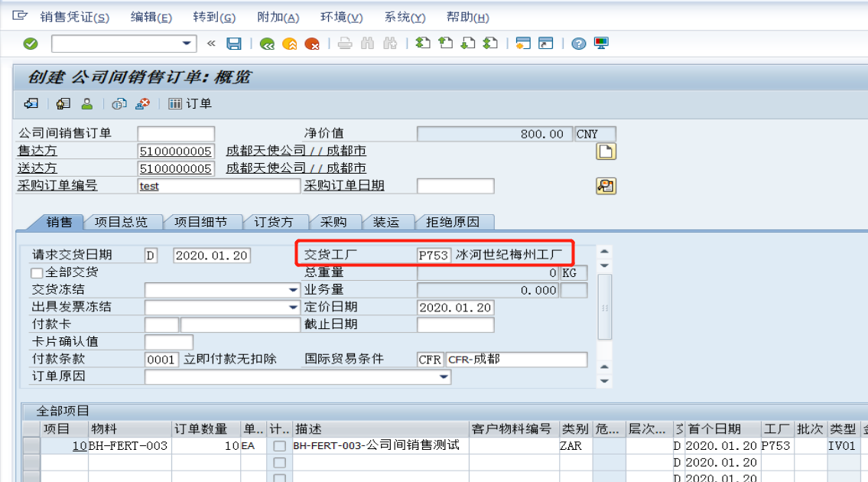Cancel with the red X icon
868x482 pixels.
coord(312,43)
